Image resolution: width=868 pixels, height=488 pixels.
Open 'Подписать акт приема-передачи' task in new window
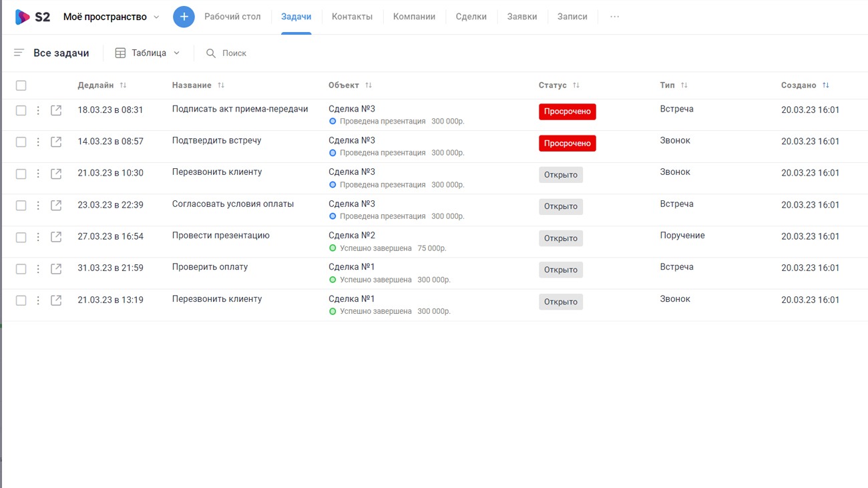coord(56,110)
